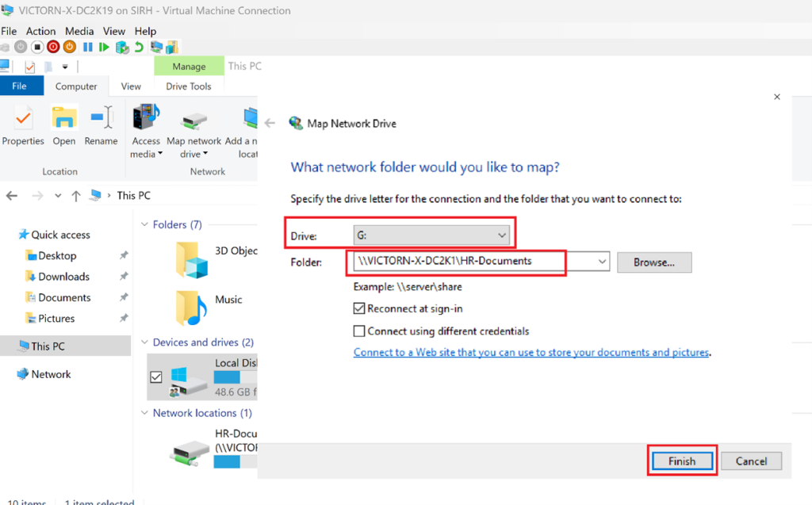The height and width of the screenshot is (505, 812).
Task: Click the Browse... button
Action: pyautogui.click(x=654, y=262)
